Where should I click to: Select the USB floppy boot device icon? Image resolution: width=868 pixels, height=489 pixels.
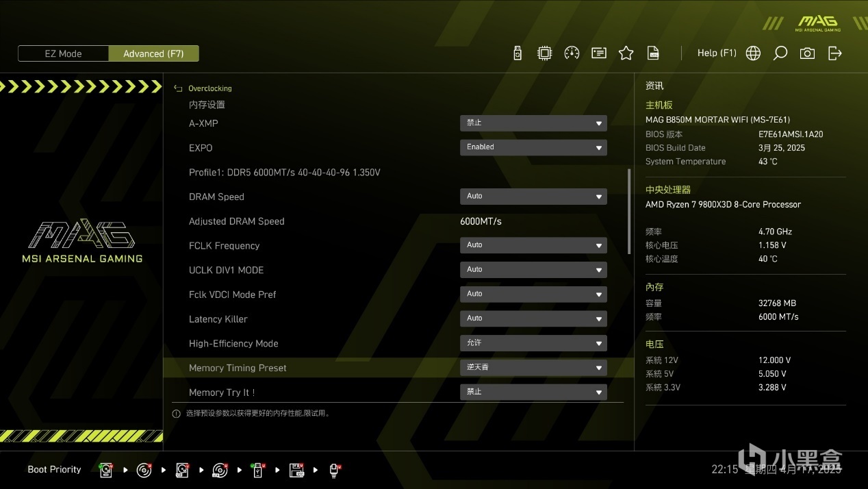pyautogui.click(x=296, y=470)
